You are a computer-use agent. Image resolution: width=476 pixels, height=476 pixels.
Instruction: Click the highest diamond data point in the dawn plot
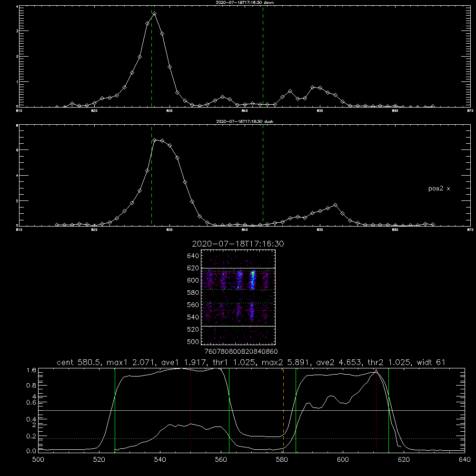[155, 14]
